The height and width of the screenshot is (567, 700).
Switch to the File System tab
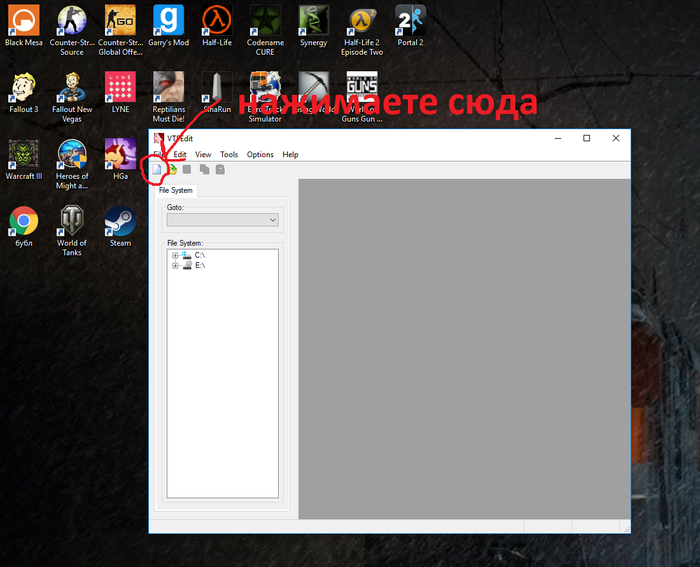tap(176, 190)
